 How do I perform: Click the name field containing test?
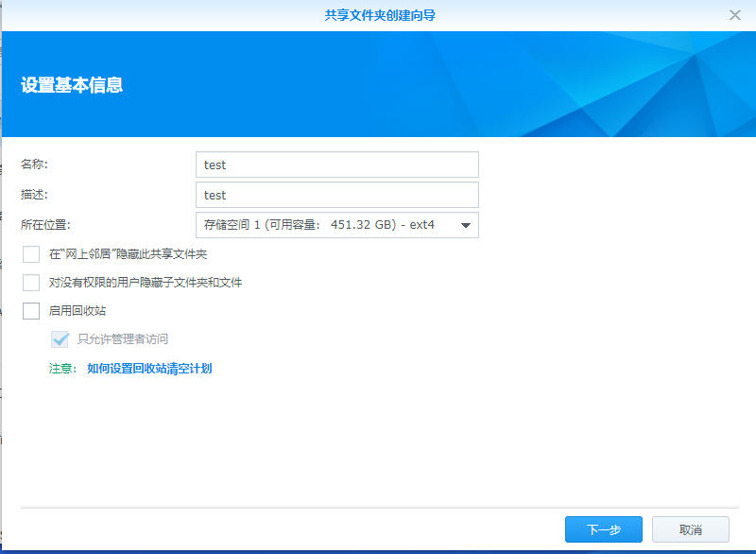[335, 164]
